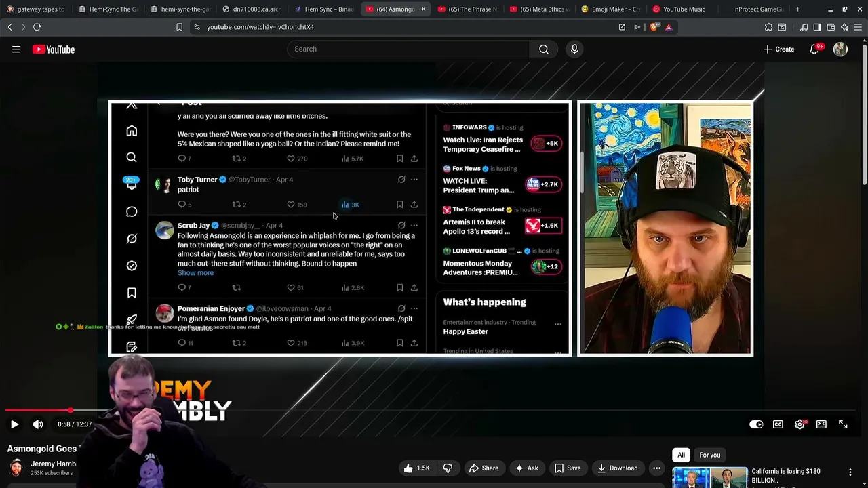Dislike this video
Viewport: 868px width, 488px height.
tap(448, 468)
